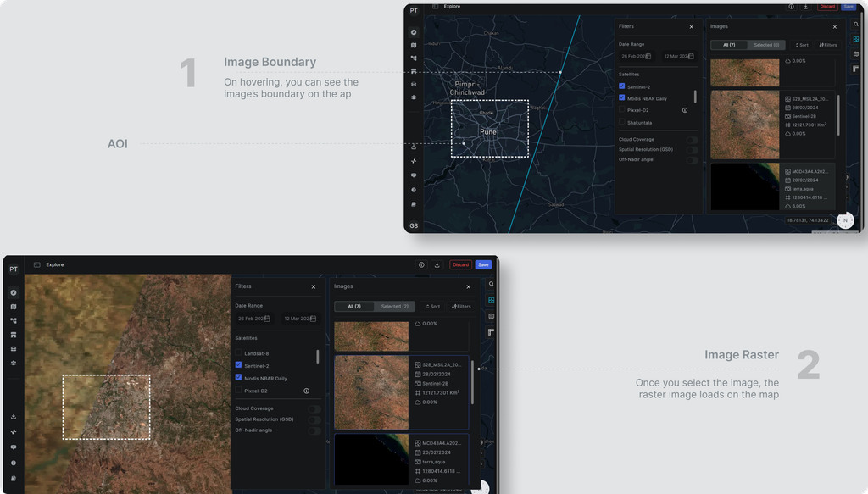Click the sidebar panel toggle icon left of Explore in lower window
The height and width of the screenshot is (494, 868).
(37, 265)
